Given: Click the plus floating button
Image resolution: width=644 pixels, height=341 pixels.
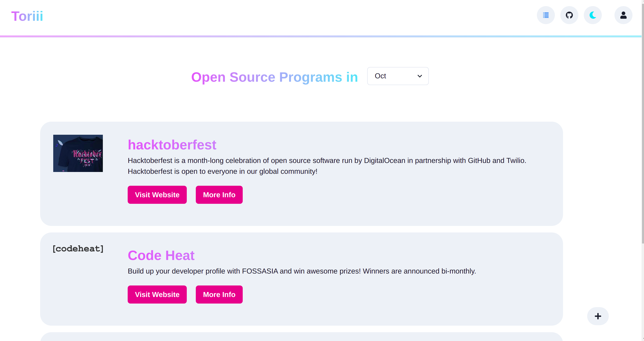Looking at the screenshot, I should (598, 316).
